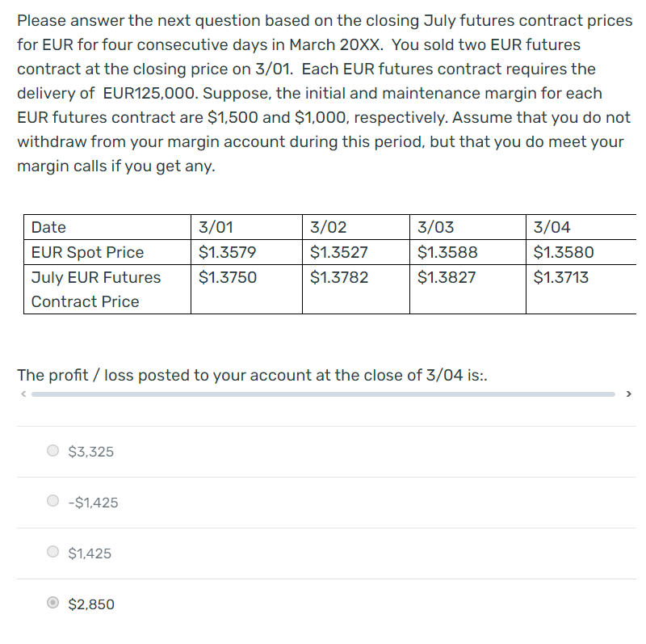Image resolution: width=646 pixels, height=644 pixels.
Task: Click the horizontal scrollbar track
Action: (x=323, y=394)
